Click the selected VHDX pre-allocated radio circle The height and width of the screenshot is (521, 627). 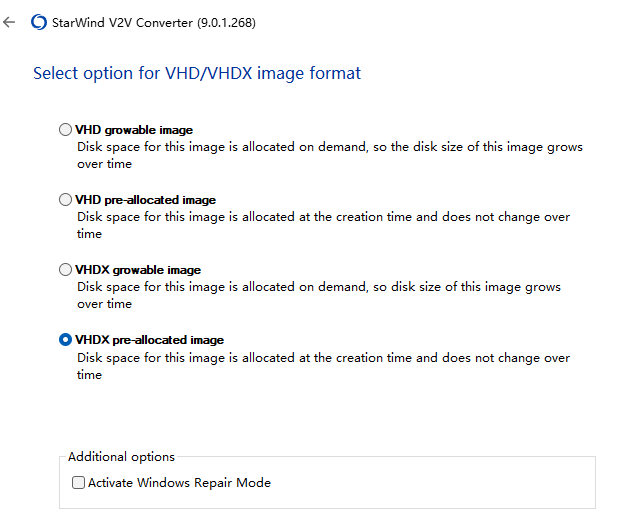pyautogui.click(x=66, y=340)
